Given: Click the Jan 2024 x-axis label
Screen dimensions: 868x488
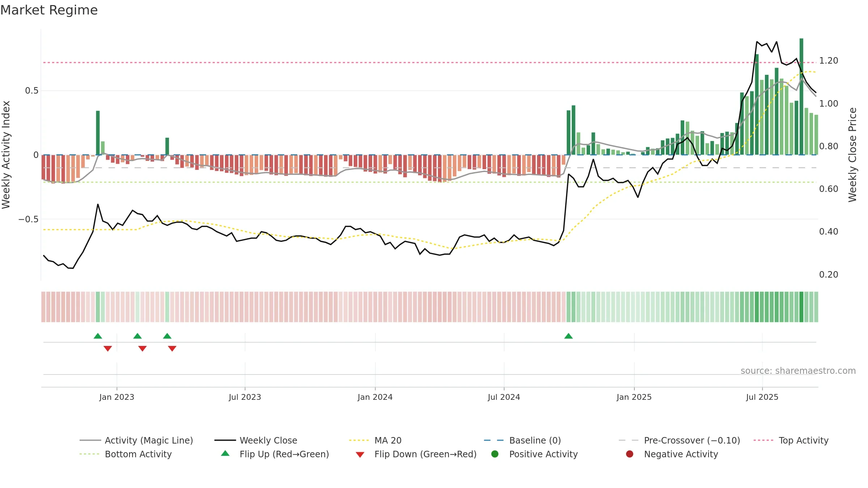Looking at the screenshot, I should (x=375, y=397).
